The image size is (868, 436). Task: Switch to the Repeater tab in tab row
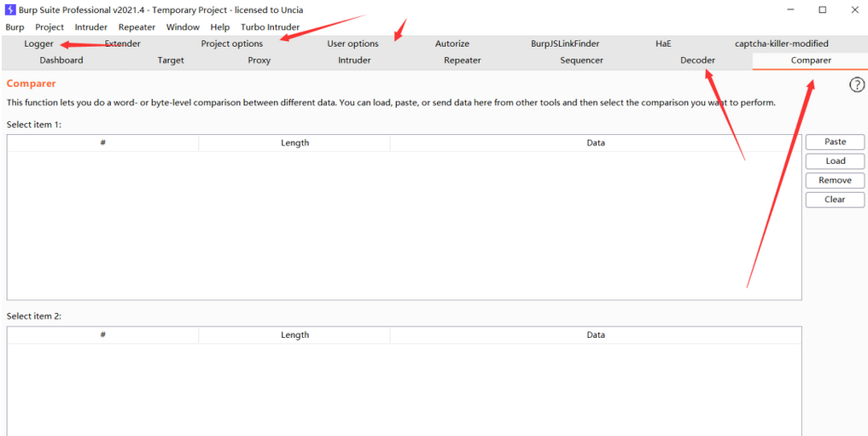pos(463,61)
